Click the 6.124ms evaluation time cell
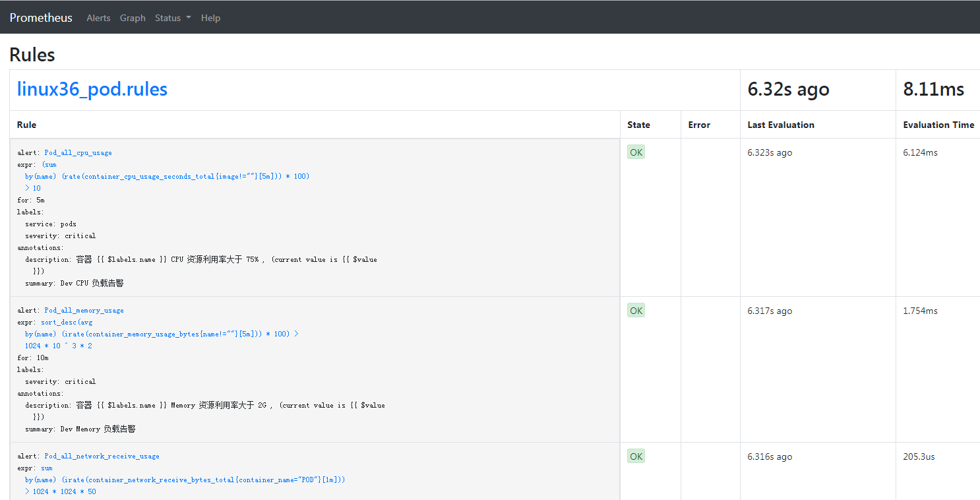Screen dimensions: 980x500 click(920, 152)
